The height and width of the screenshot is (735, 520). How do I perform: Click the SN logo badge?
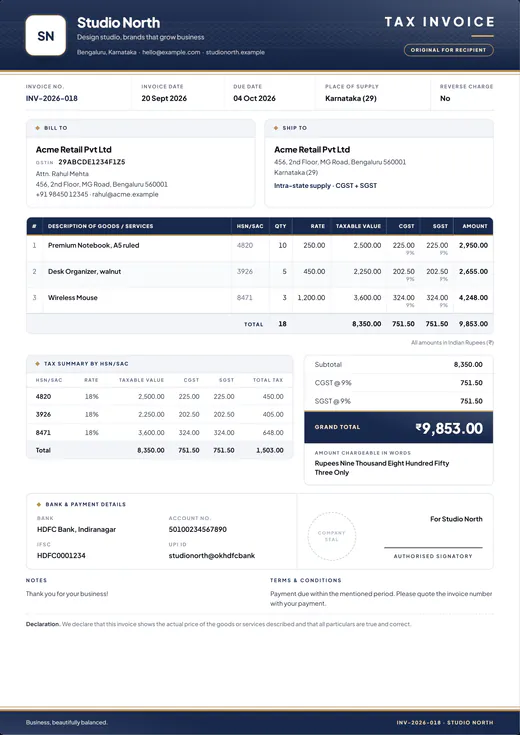click(45, 36)
